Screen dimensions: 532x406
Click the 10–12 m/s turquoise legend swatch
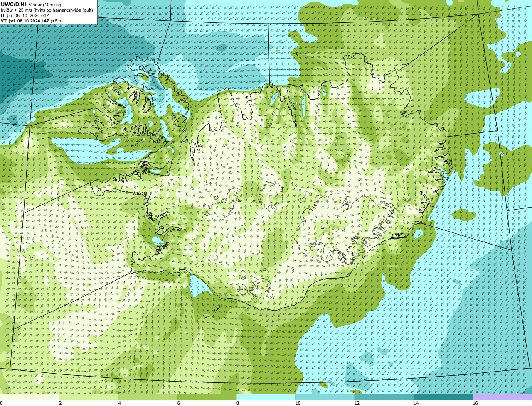325,397
